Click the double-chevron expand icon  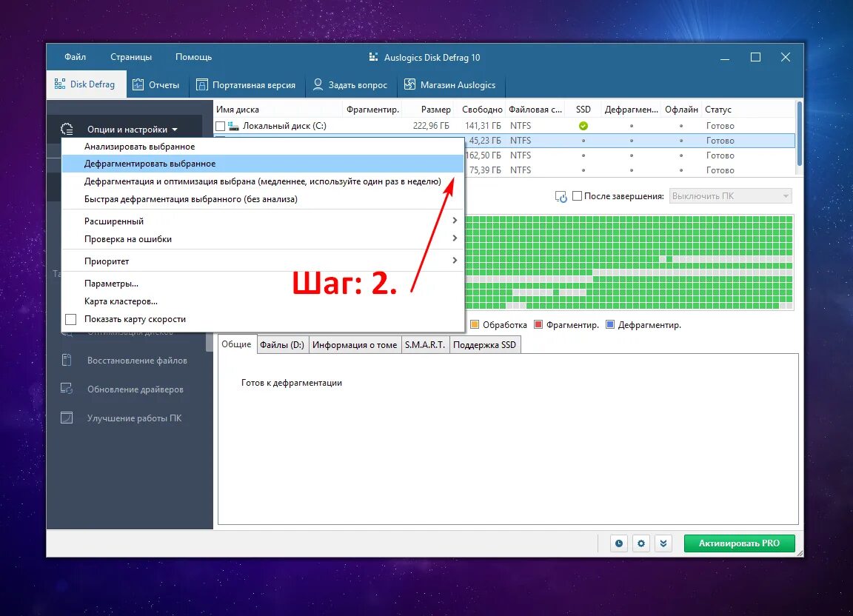[663, 543]
